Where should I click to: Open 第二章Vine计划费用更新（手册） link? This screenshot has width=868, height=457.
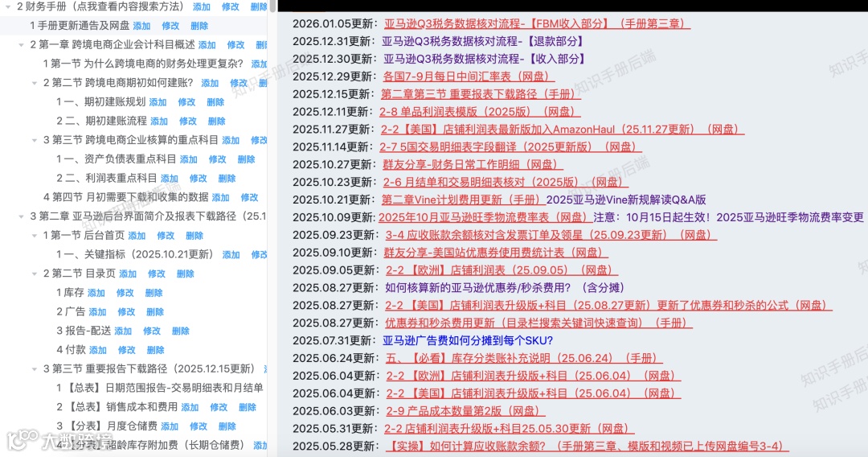(x=464, y=200)
